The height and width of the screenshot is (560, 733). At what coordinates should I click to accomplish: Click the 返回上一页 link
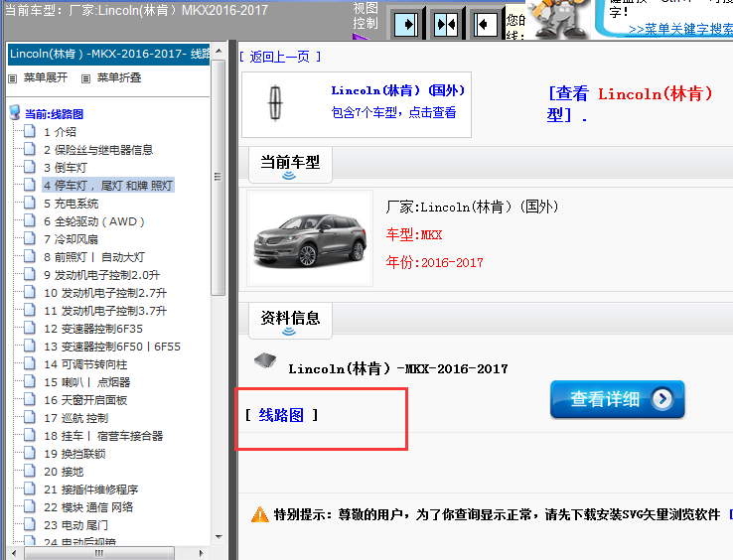click(279, 57)
